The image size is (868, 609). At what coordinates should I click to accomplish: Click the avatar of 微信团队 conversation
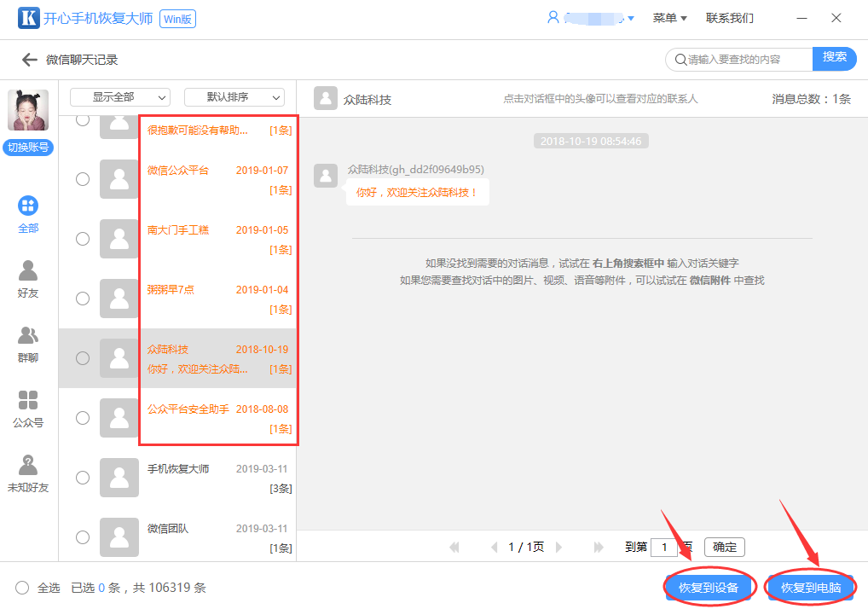119,537
